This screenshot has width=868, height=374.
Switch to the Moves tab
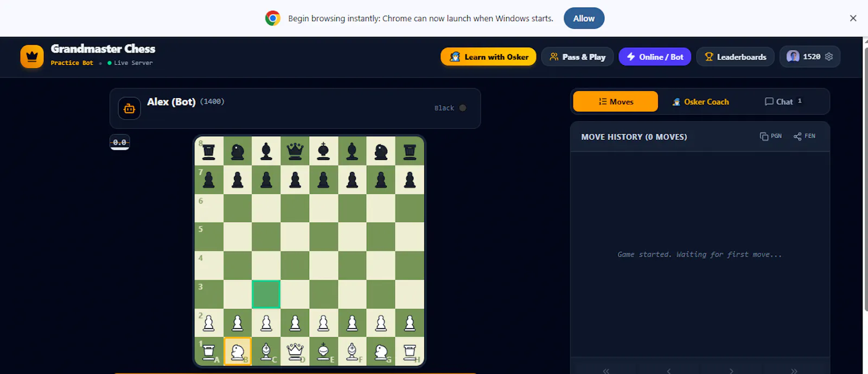coord(616,101)
